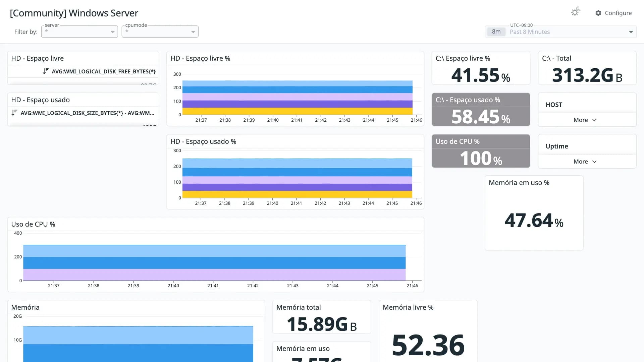Screen dimensions: 644x362
Task: Click the dashboard title [Community] Windows Server
Action: pyautogui.click(x=74, y=13)
